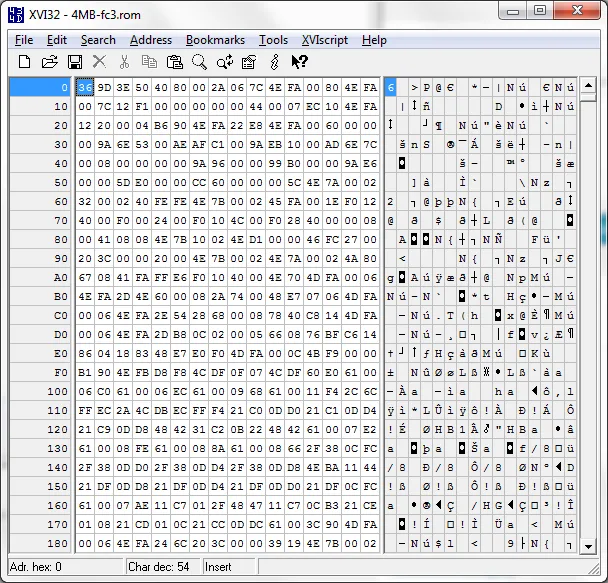Open the Edit menu
608x583 pixels.
point(57,40)
